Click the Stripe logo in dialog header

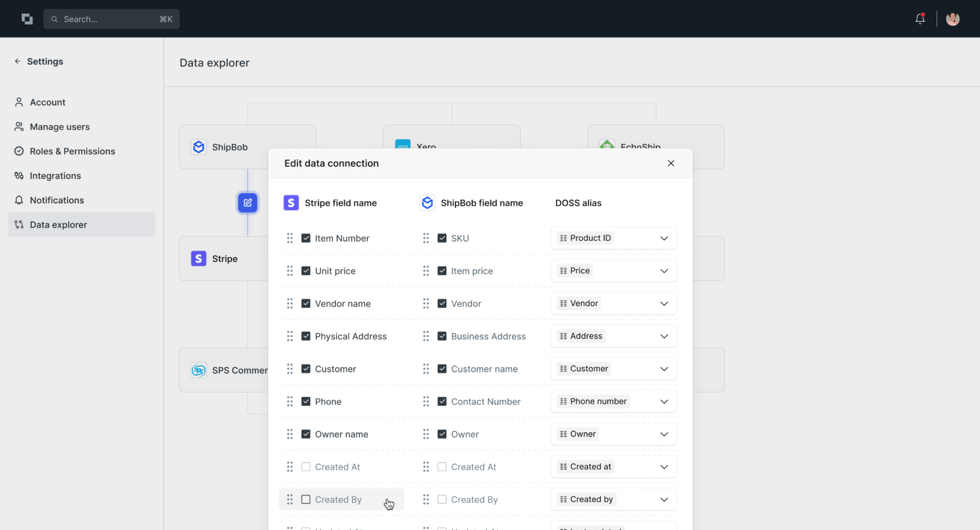coord(291,203)
